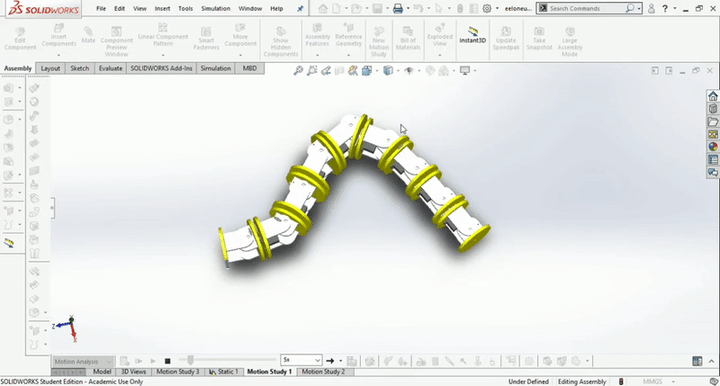Select the Motion Study 2 tab
This screenshot has height=386, width=720.
click(x=323, y=372)
